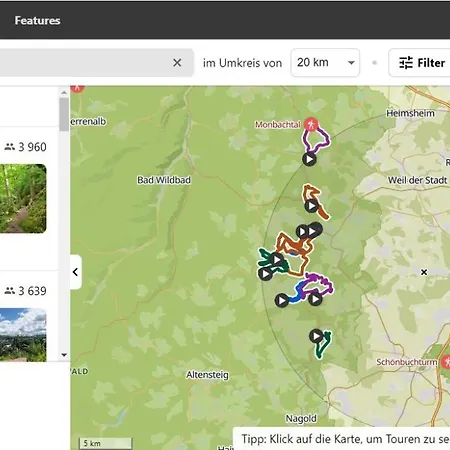Screen dimensions: 450x450
Task: Click the scroll down arrow of list
Action: [x=64, y=355]
